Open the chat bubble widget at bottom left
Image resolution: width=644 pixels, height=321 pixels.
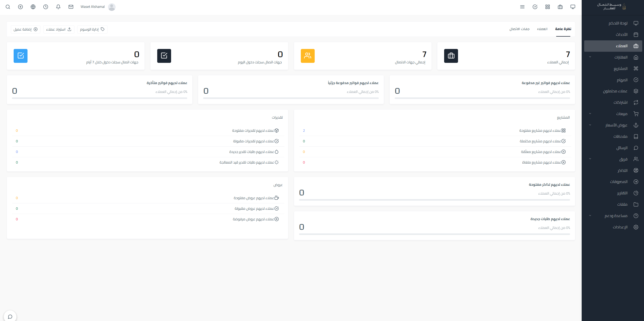10,316
